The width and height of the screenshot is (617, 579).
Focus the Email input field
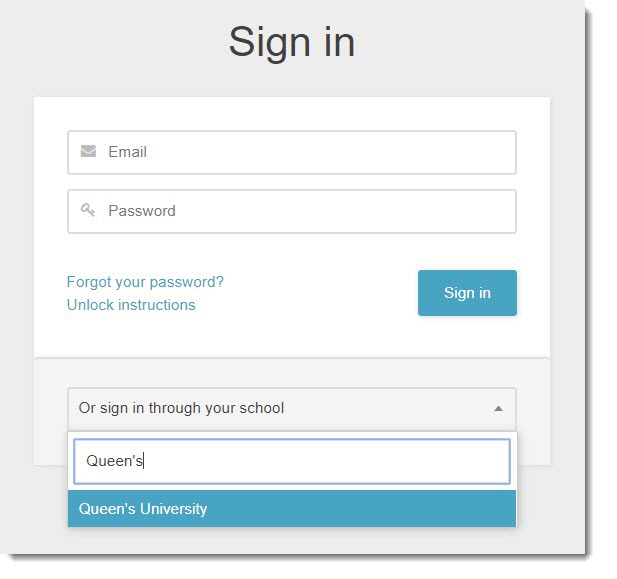[x=300, y=152]
